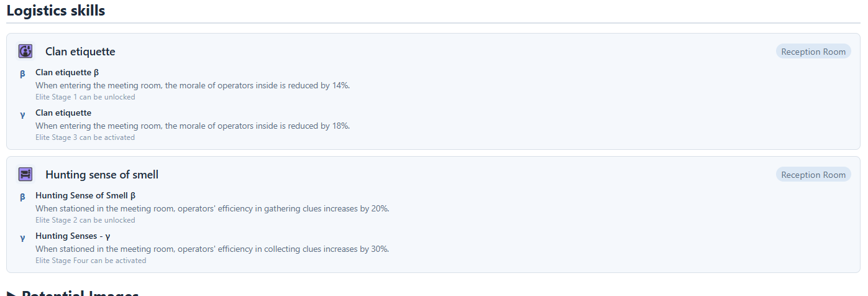Image resolution: width=868 pixels, height=296 pixels.
Task: Select the Hunting sense of smell card title
Action: pos(102,175)
